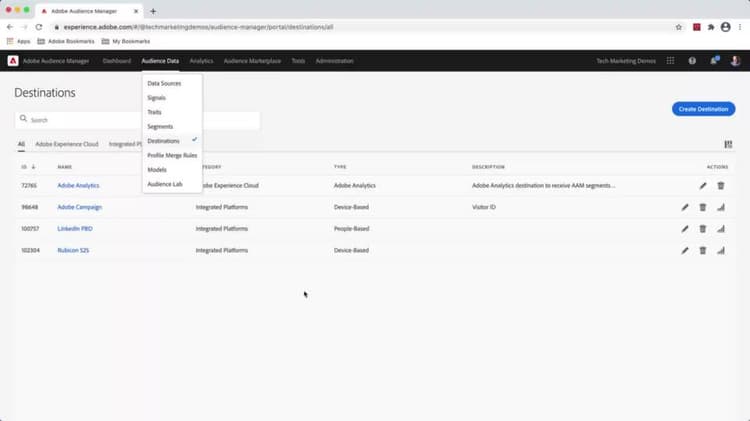Open the Chrome three-dot menu
750x421 pixels.
click(x=740, y=27)
